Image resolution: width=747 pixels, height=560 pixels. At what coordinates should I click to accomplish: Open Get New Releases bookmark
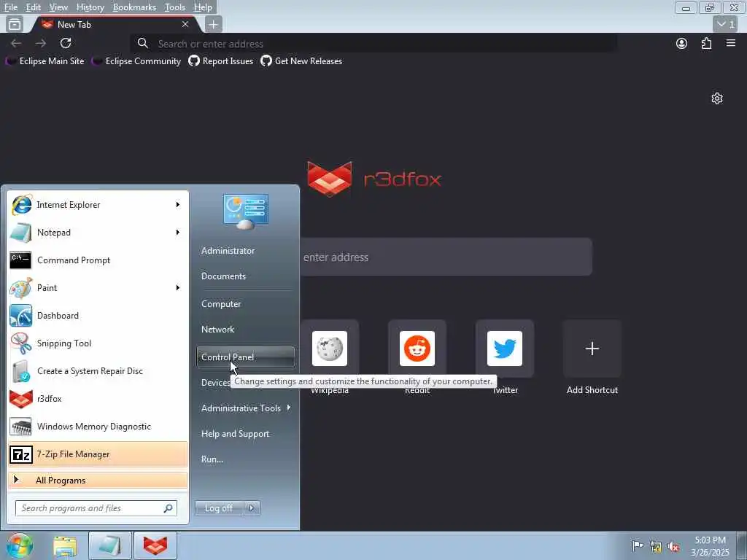point(301,61)
